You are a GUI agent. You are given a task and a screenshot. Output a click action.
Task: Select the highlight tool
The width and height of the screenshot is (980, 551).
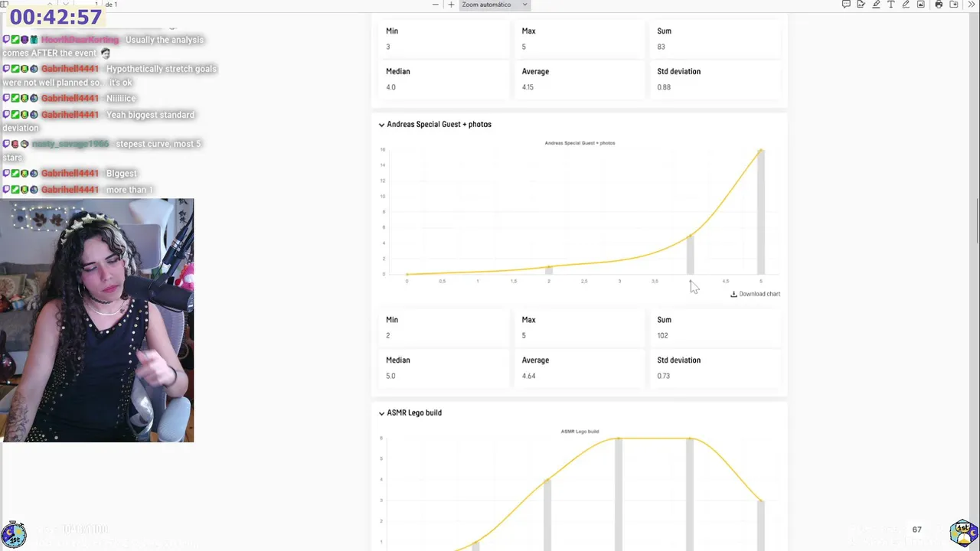(x=876, y=5)
